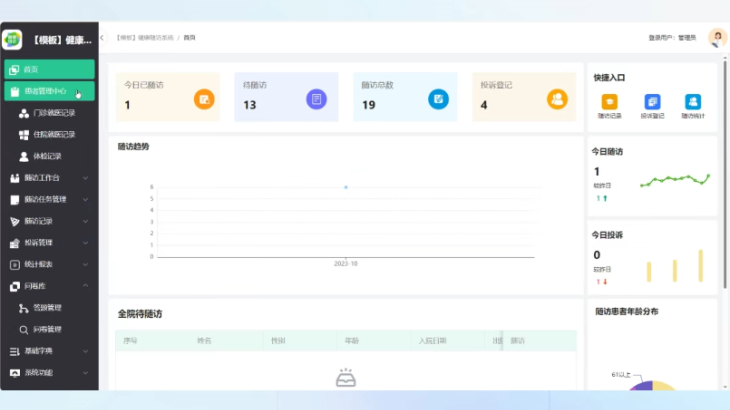
Task: Open the 投诉登记 stat card
Action: pos(524,97)
